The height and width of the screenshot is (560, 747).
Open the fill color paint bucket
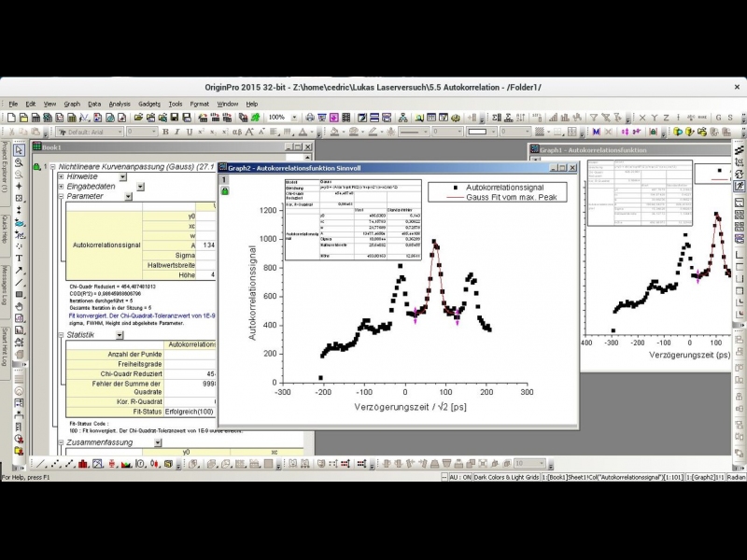335,132
